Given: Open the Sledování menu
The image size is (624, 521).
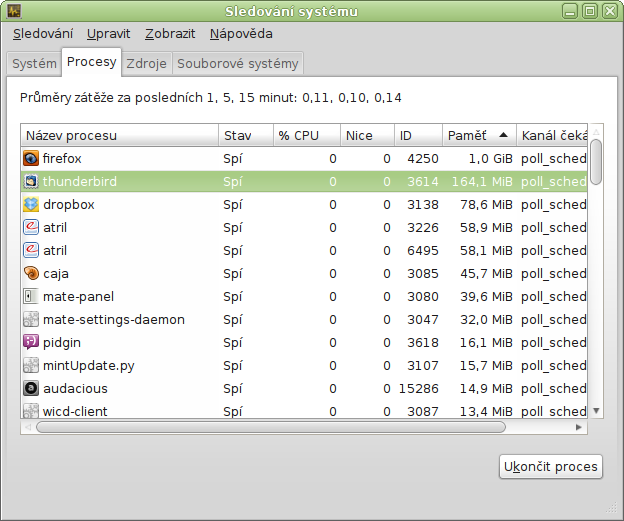Looking at the screenshot, I should click(43, 33).
